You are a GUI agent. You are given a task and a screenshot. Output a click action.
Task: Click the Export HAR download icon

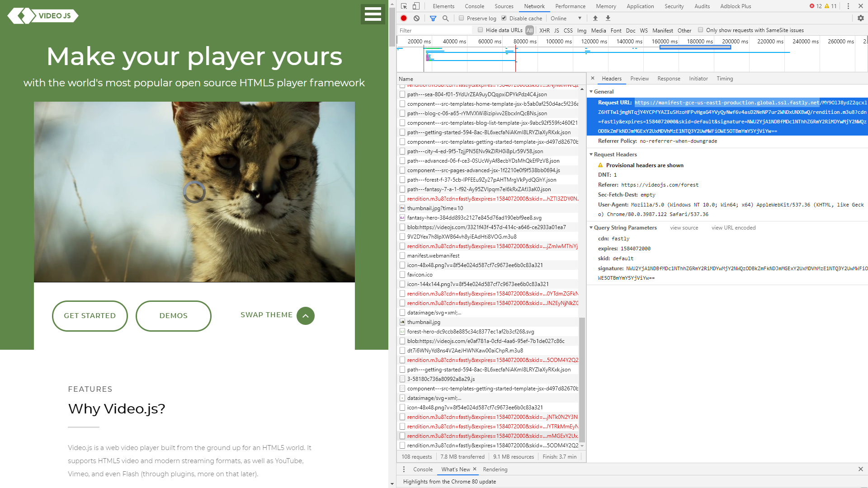[608, 19]
